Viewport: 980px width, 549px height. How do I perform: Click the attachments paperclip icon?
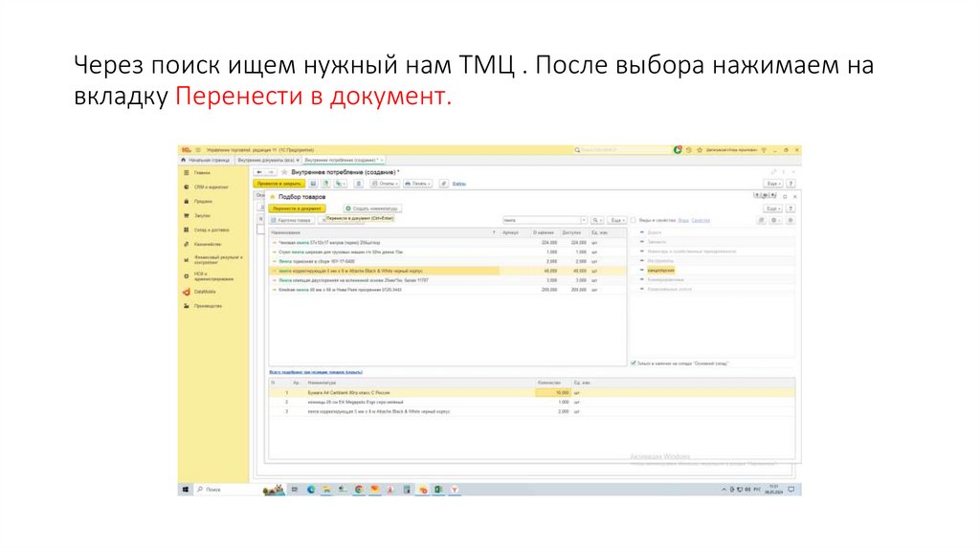pos(443,184)
